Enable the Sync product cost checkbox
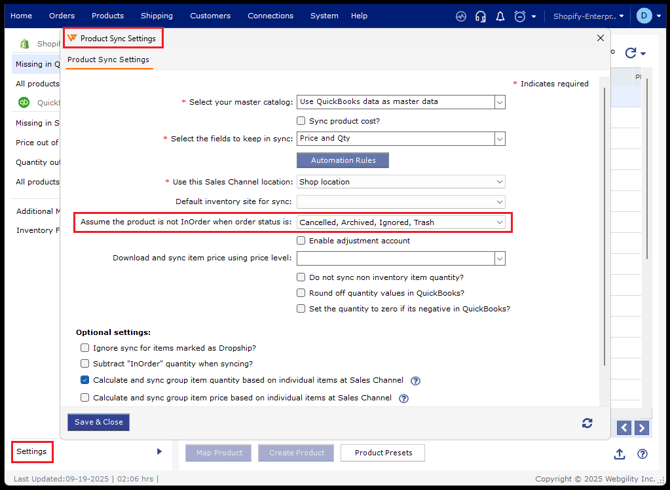 [x=301, y=121]
